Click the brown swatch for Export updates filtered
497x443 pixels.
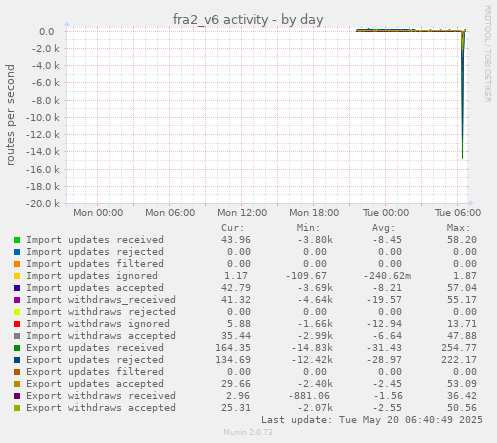coord(17,372)
